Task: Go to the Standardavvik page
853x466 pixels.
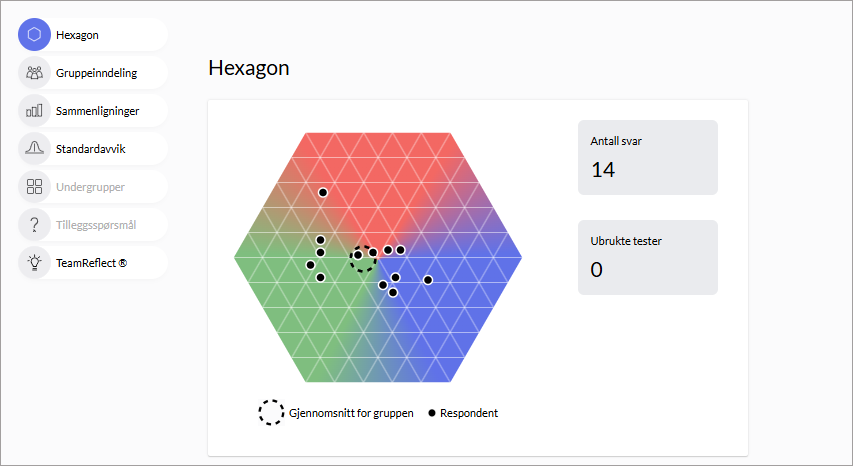Action: coord(90,149)
